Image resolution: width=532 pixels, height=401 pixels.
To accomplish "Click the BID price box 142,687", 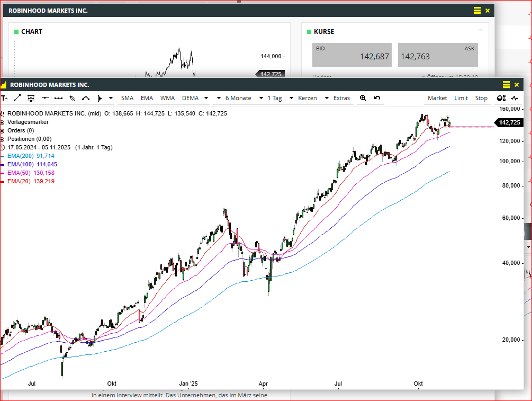I will 351,55.
